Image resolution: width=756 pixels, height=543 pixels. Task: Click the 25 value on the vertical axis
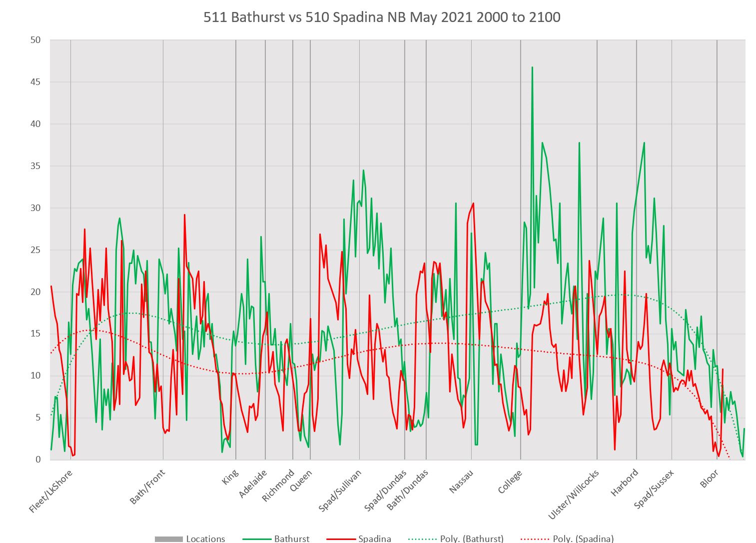tap(35, 250)
